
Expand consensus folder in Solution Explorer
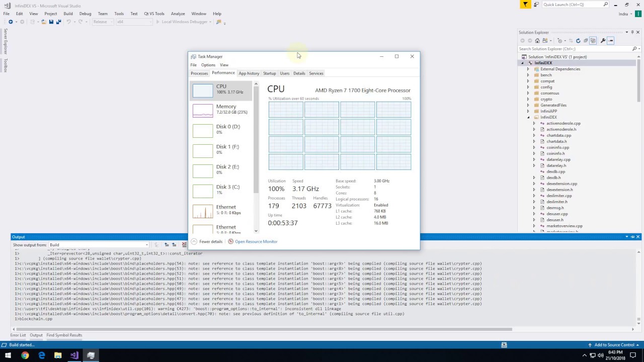(528, 93)
